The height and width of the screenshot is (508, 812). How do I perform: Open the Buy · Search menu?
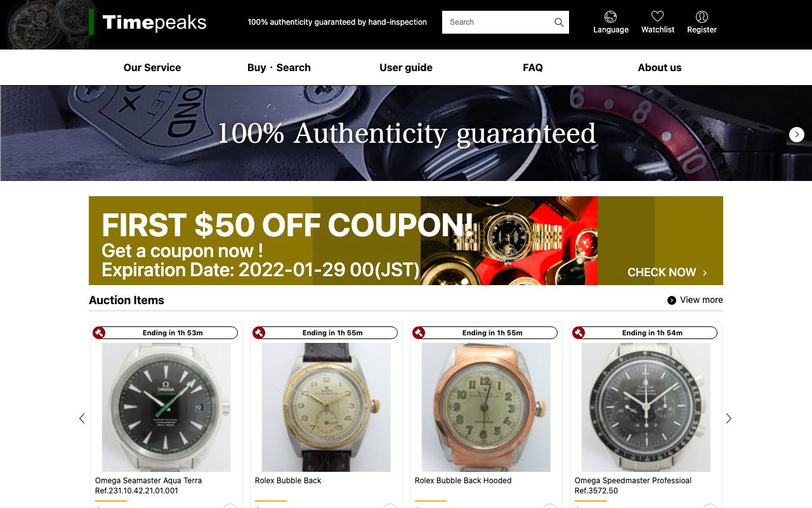point(279,67)
